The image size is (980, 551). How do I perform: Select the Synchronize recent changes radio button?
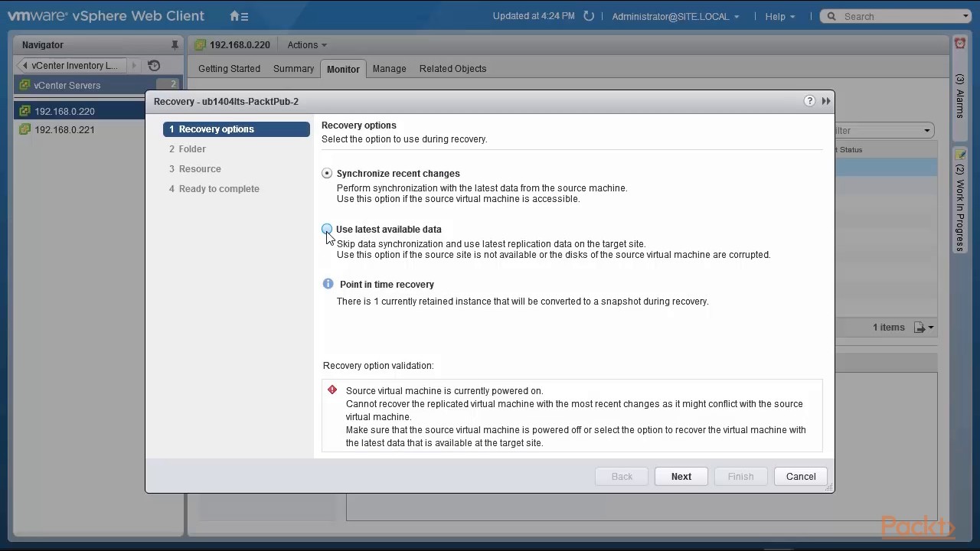pos(327,174)
